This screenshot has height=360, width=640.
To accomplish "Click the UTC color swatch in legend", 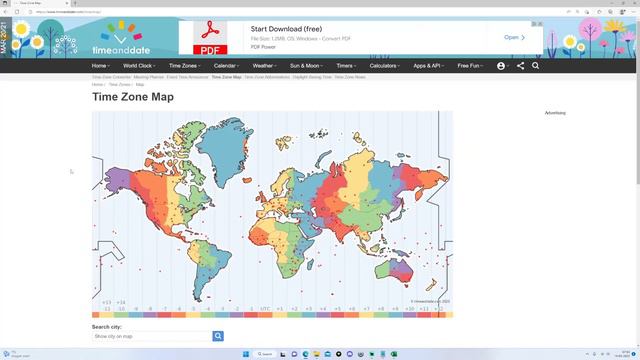I will (x=265, y=315).
